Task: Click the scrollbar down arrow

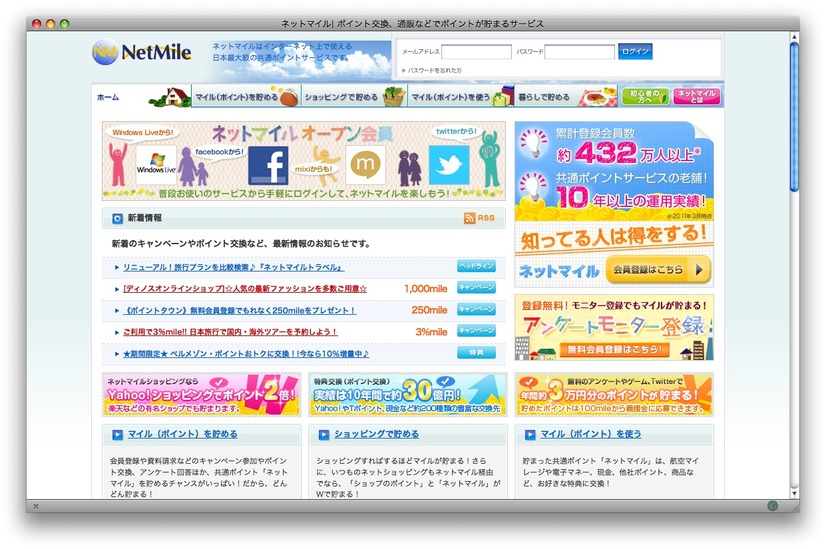Action: (x=794, y=494)
